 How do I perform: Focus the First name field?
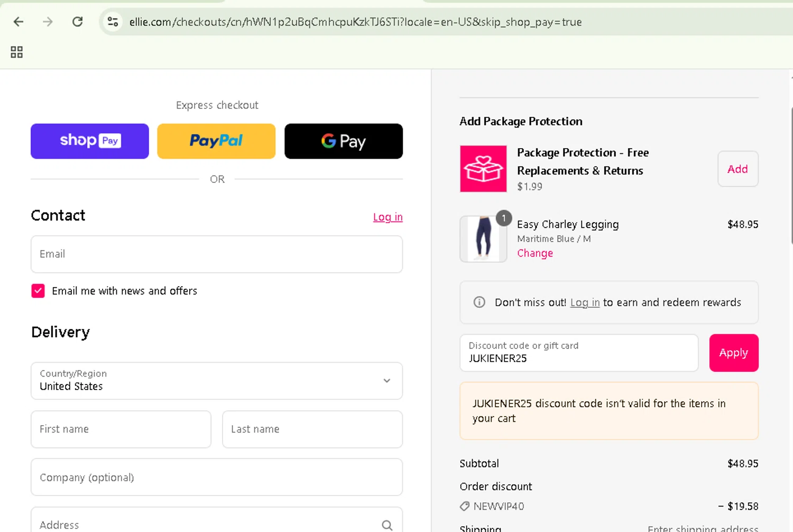click(x=121, y=429)
